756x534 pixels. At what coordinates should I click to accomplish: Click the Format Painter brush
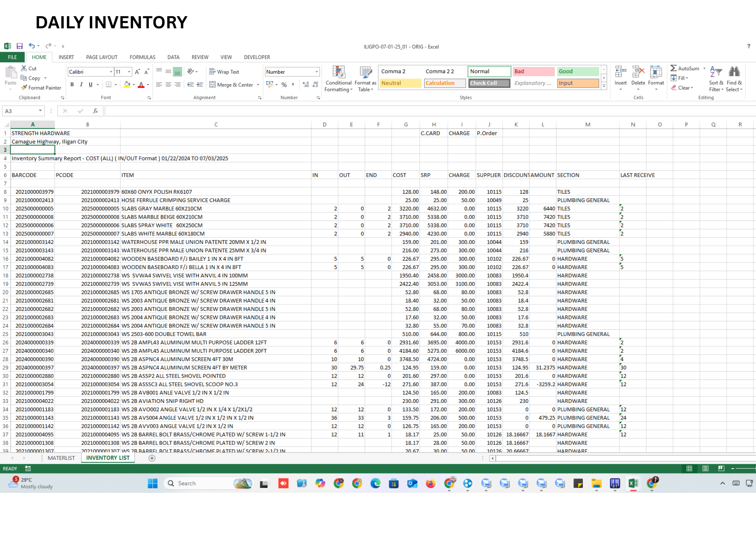tap(24, 88)
